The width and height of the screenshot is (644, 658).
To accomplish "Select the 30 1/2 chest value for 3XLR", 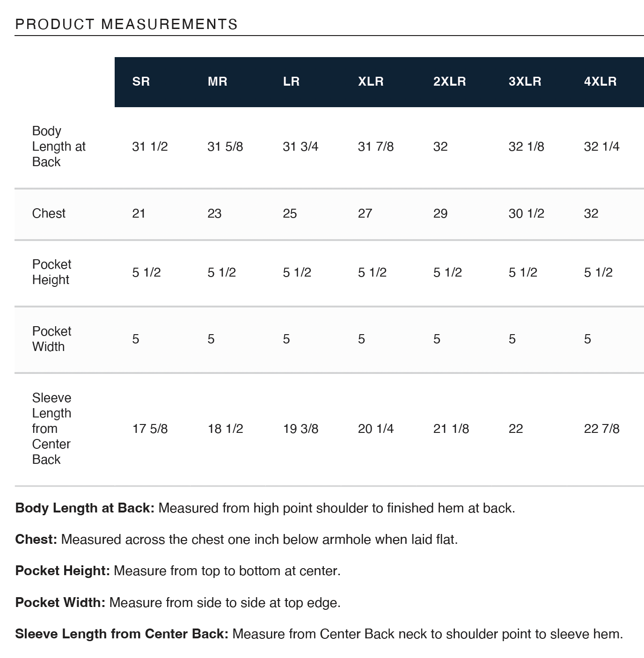I will click(526, 213).
